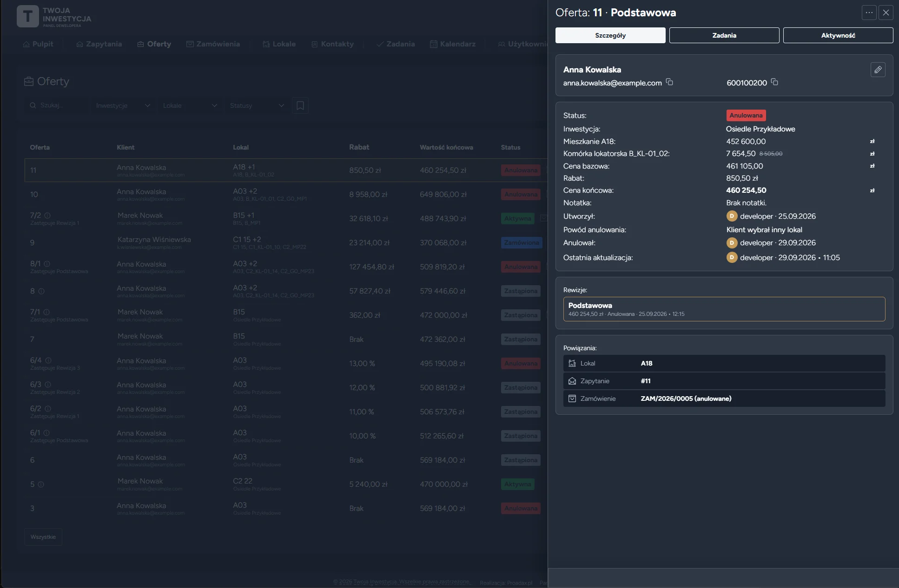Open the three-dots more options menu
Viewport: 899px width, 588px height.
pyautogui.click(x=869, y=13)
